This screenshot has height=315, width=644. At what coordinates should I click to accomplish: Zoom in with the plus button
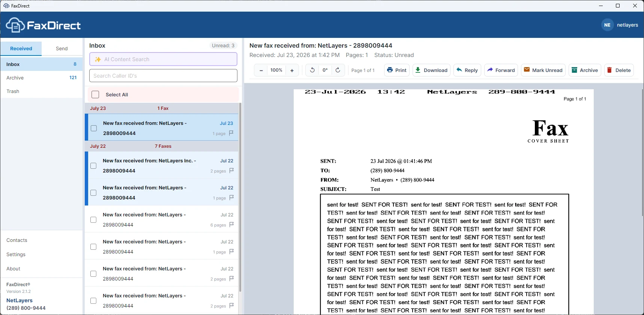click(x=292, y=70)
